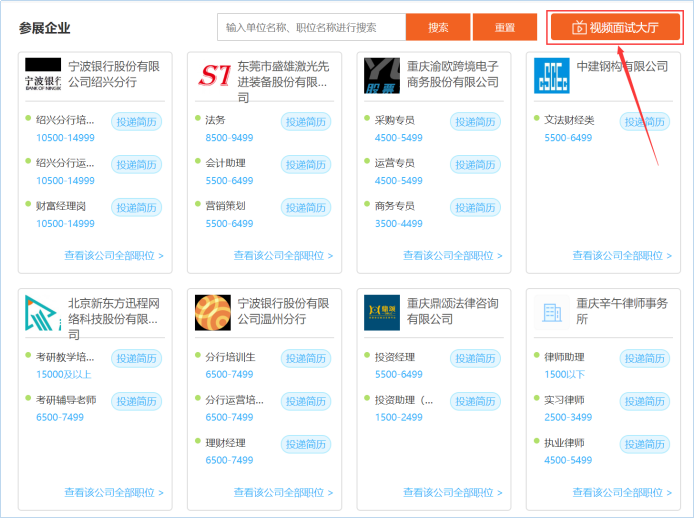Click the 北京新东方迅程 company logo
Viewport: 695px width, 519px height.
(43, 313)
